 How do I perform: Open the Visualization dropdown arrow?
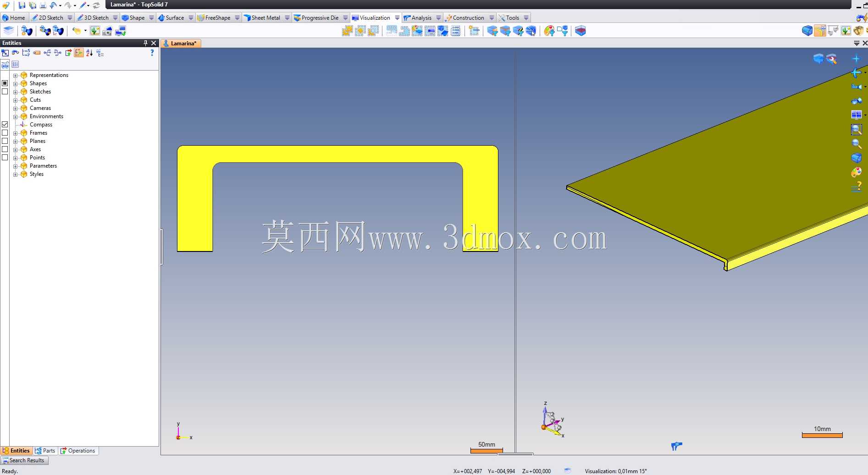click(x=397, y=18)
